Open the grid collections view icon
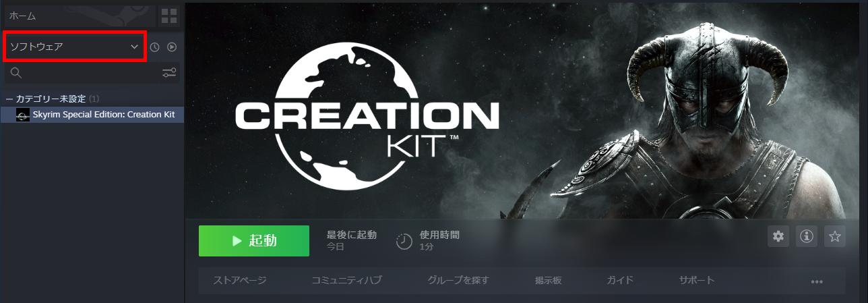 (169, 16)
